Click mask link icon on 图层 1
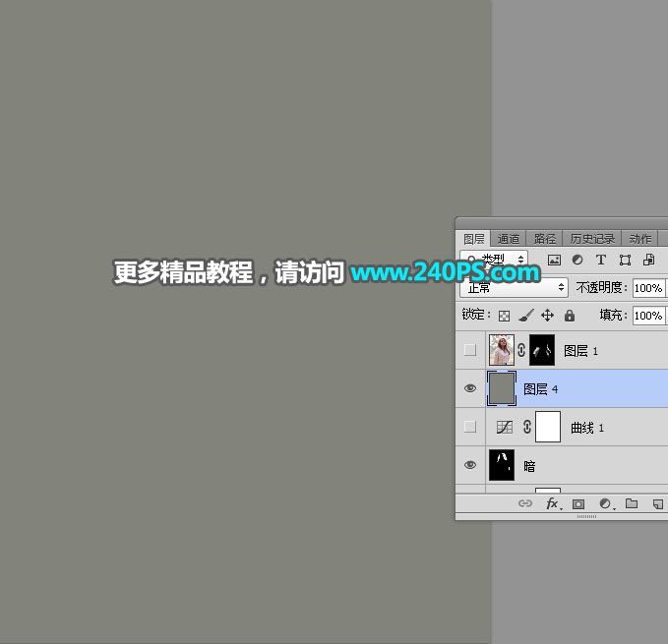This screenshot has width=668, height=644. point(521,350)
